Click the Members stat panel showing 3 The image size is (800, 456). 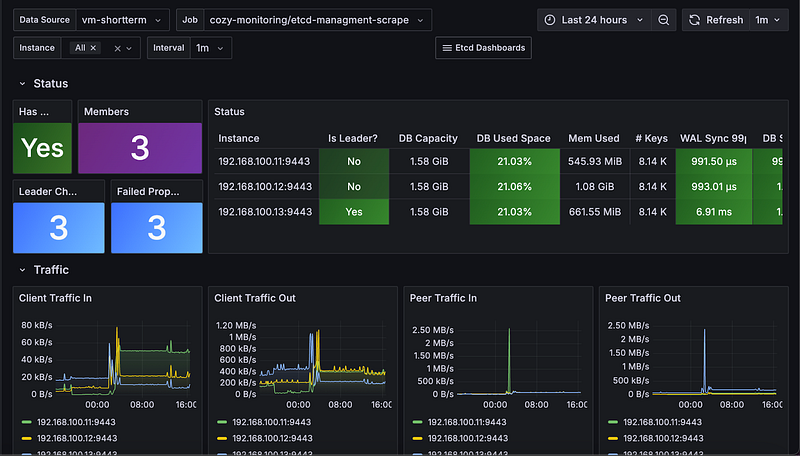(140, 148)
